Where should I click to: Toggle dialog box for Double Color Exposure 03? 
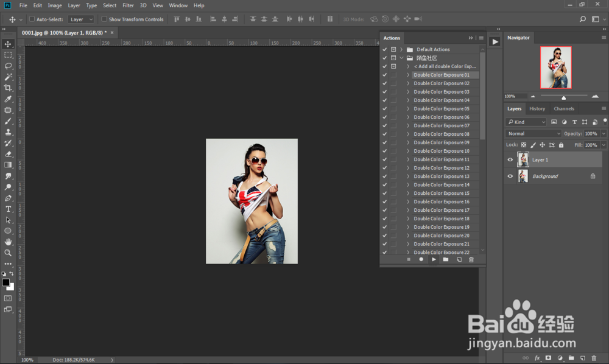click(393, 92)
